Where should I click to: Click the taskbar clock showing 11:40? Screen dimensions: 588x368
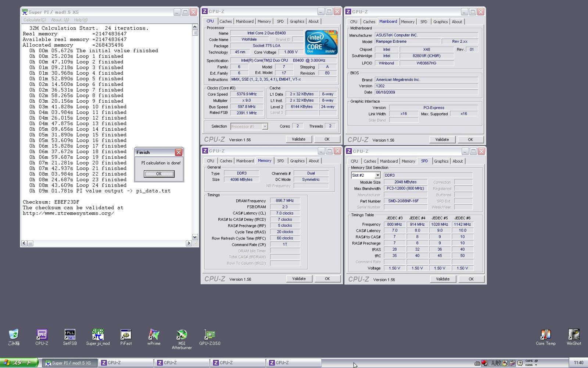click(578, 363)
